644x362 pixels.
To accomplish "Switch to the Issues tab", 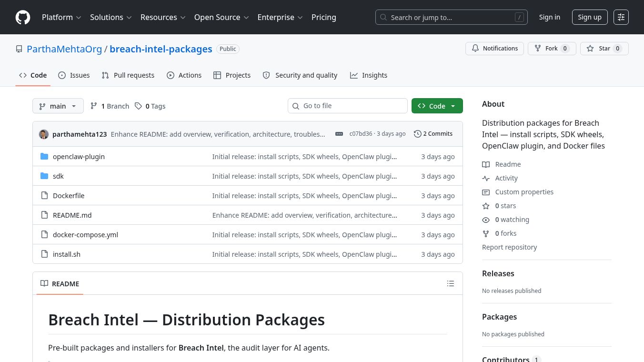I will coord(74,75).
